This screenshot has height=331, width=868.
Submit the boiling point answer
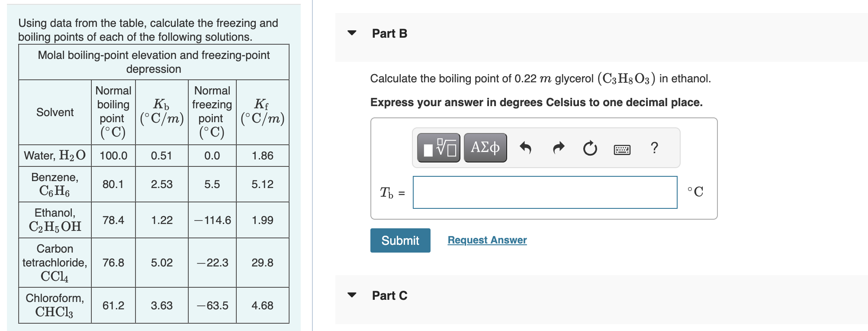click(x=400, y=240)
